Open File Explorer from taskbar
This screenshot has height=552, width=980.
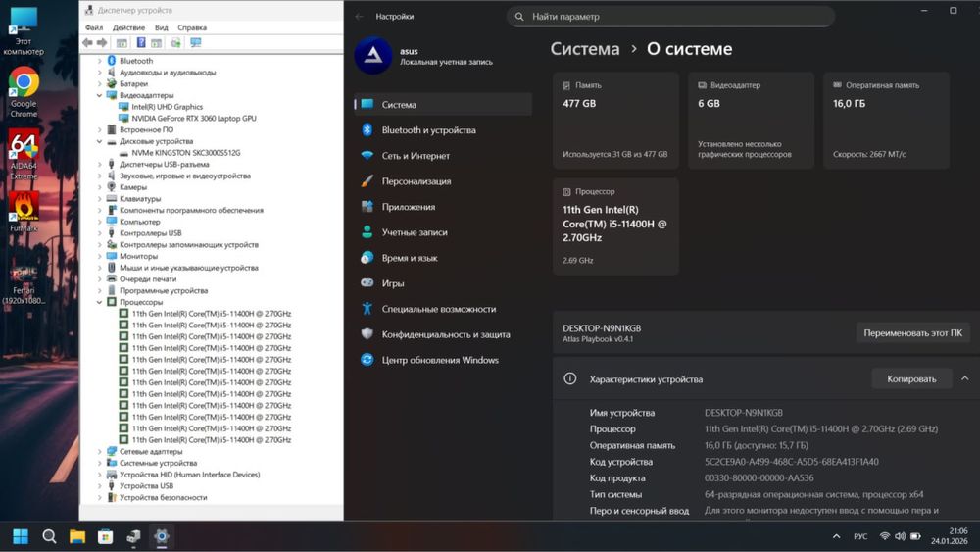click(x=77, y=536)
